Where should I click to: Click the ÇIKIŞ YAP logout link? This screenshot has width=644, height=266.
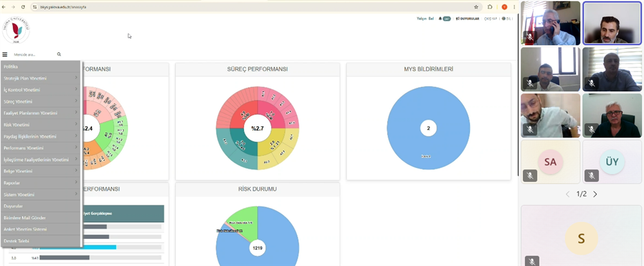tap(491, 19)
